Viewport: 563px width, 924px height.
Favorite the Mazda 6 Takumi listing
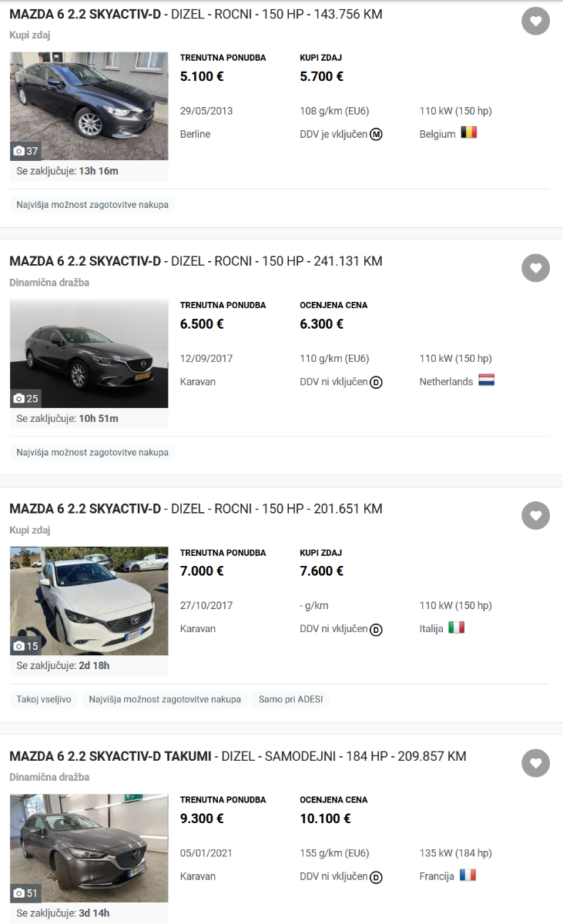click(536, 763)
